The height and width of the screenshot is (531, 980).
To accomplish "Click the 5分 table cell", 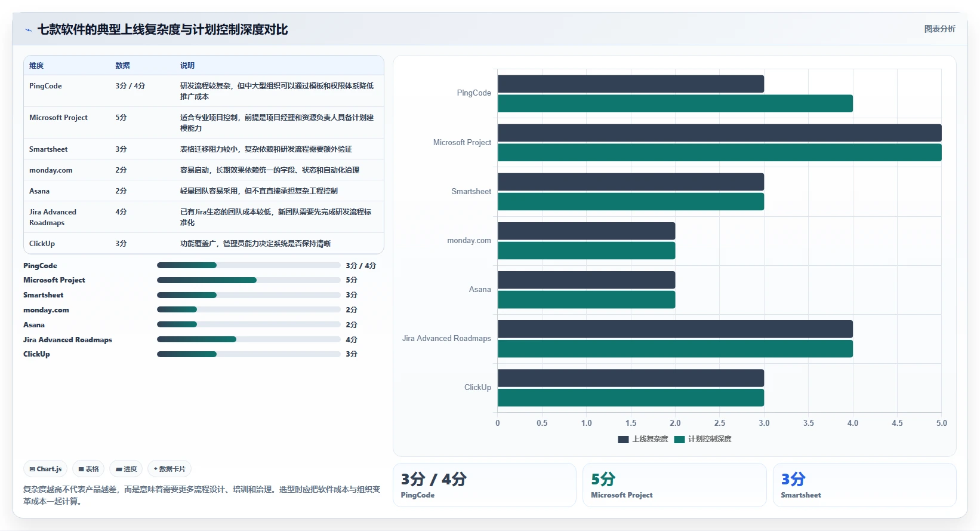I will [121, 118].
